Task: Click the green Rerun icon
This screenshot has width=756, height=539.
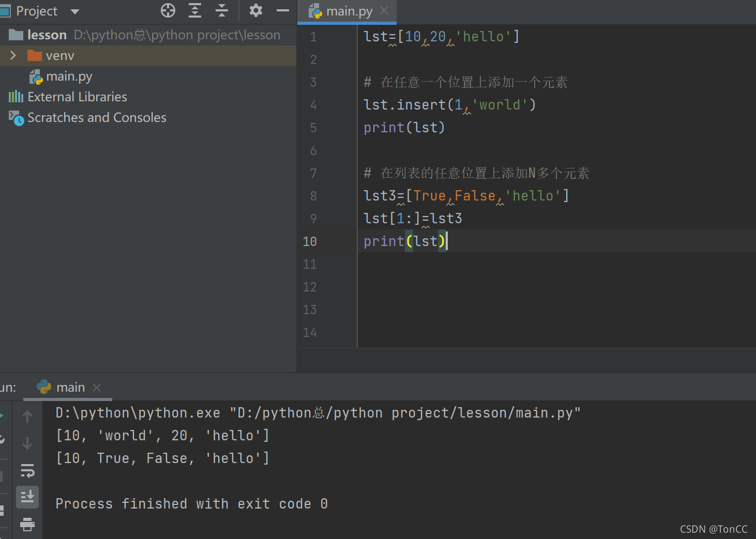Action: [x=2, y=415]
